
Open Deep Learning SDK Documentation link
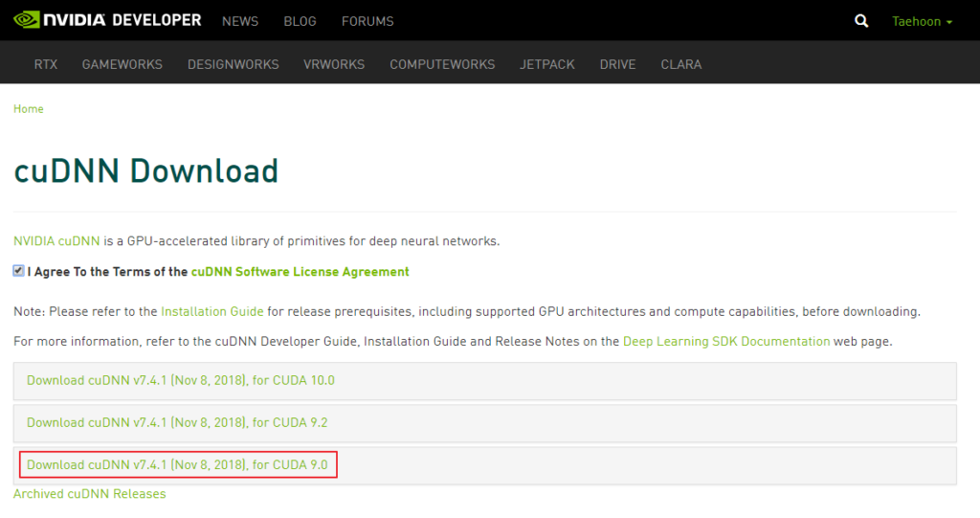(726, 342)
